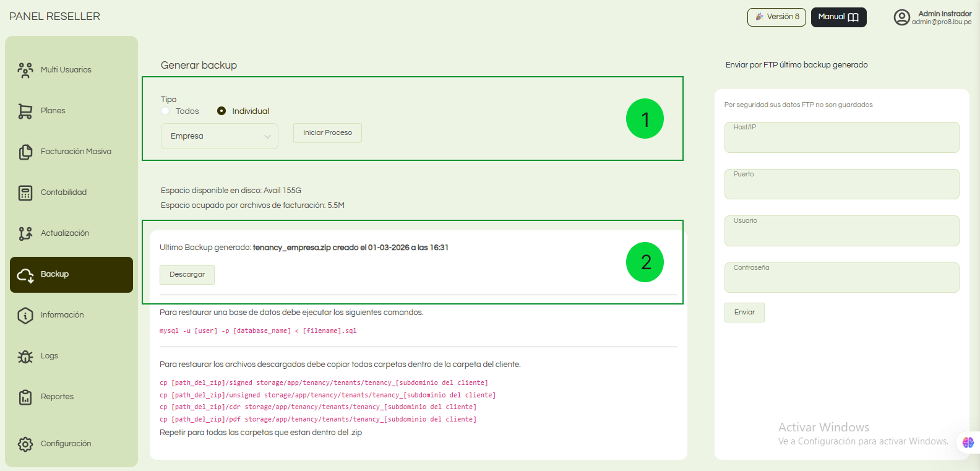Focus the Host/IP input field
980x471 pixels.
(x=841, y=139)
